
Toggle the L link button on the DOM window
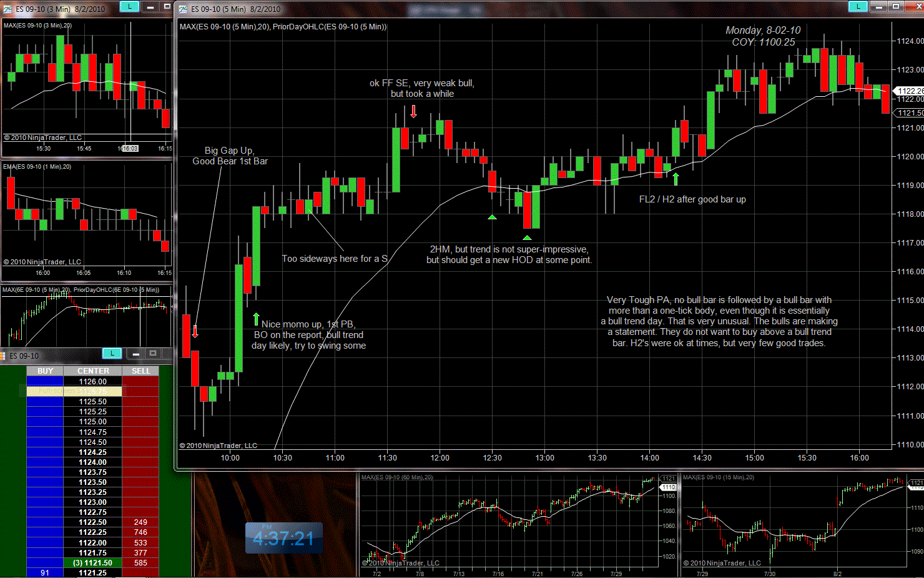click(x=112, y=354)
